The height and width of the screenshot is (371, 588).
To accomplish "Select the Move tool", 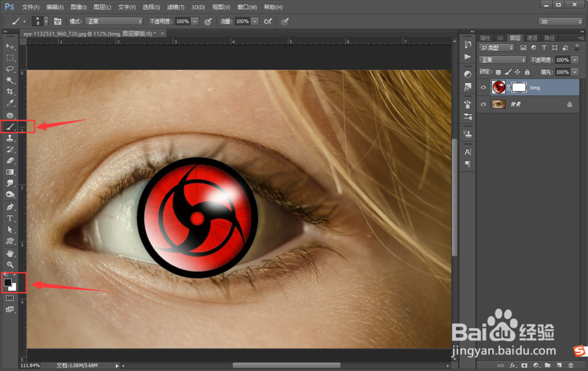I will pos(10,46).
